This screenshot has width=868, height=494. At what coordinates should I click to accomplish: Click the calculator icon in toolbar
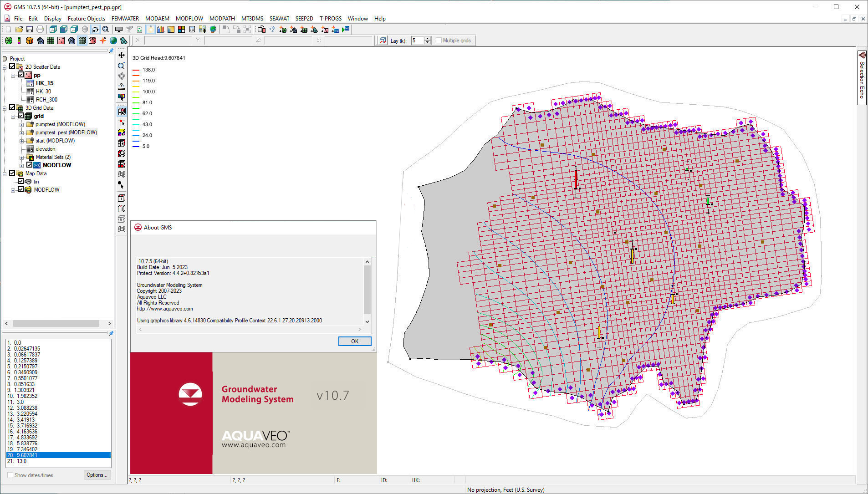192,29
